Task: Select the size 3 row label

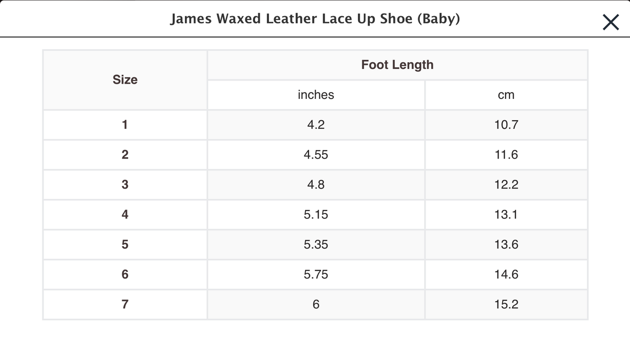Action: (x=125, y=185)
